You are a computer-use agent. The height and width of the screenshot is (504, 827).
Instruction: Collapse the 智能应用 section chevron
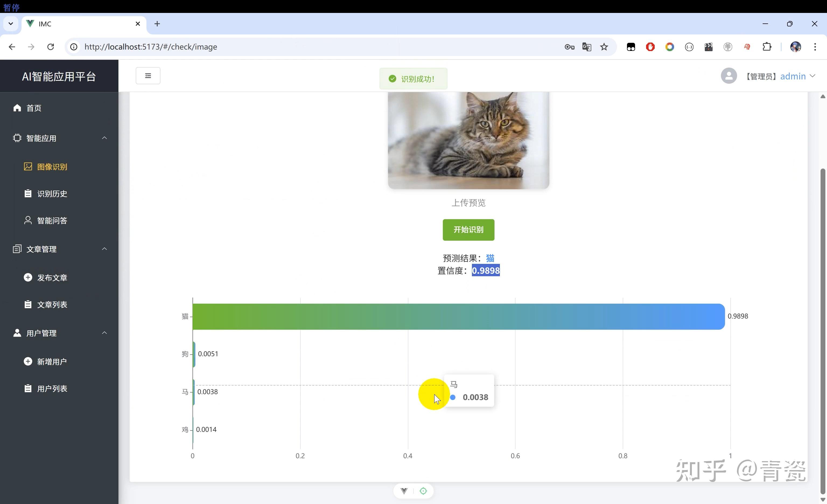point(104,138)
